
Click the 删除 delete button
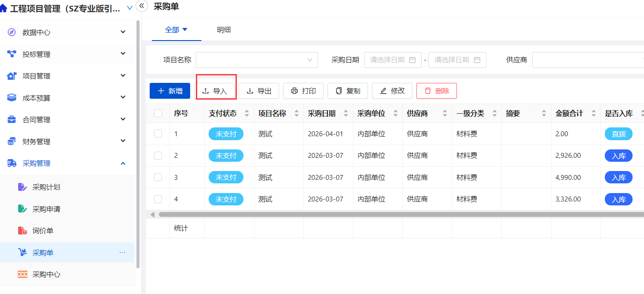click(436, 91)
